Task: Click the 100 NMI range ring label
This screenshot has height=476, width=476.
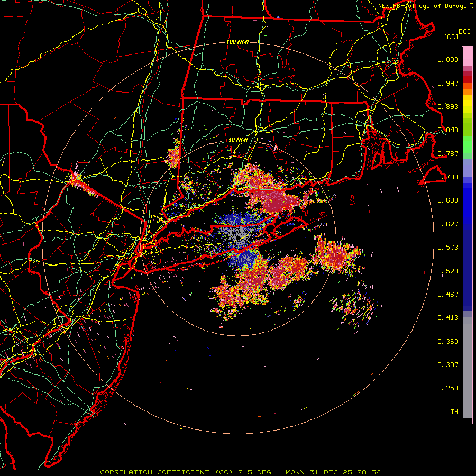Action: click(x=237, y=42)
